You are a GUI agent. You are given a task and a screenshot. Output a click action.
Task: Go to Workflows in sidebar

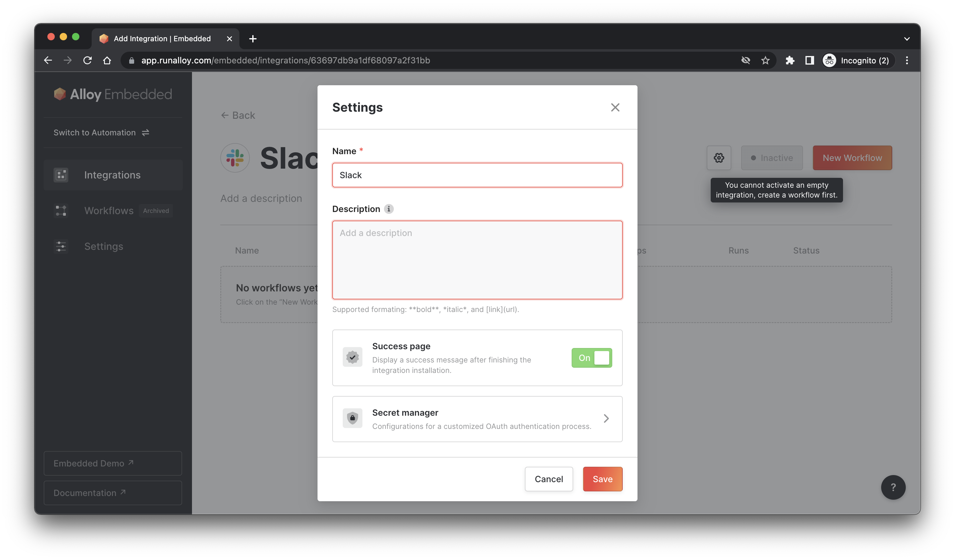tap(109, 211)
